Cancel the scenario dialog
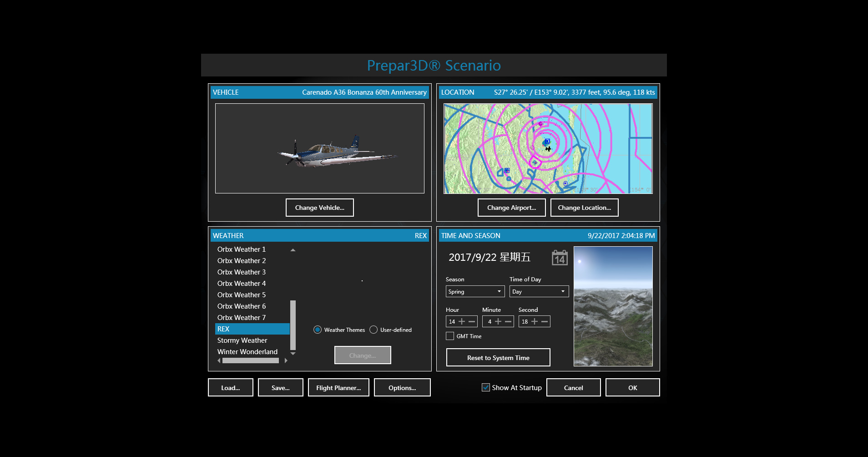Screen dimensions: 868x457 point(573,387)
